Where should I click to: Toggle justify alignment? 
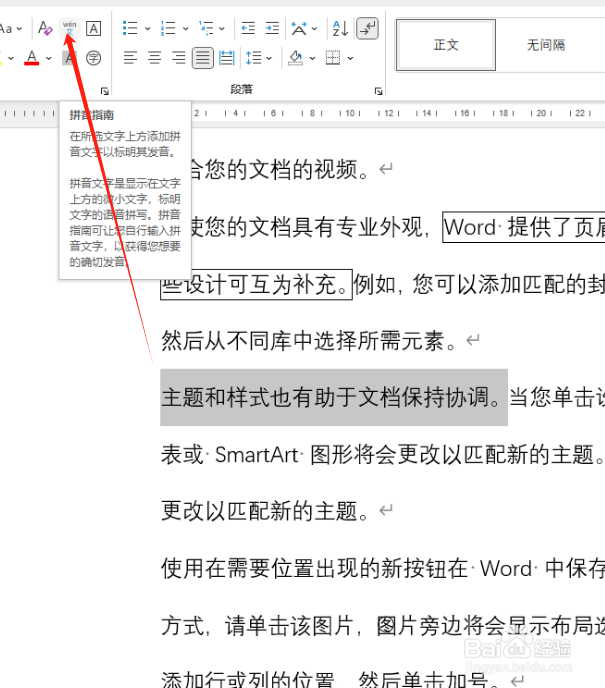pos(203,57)
